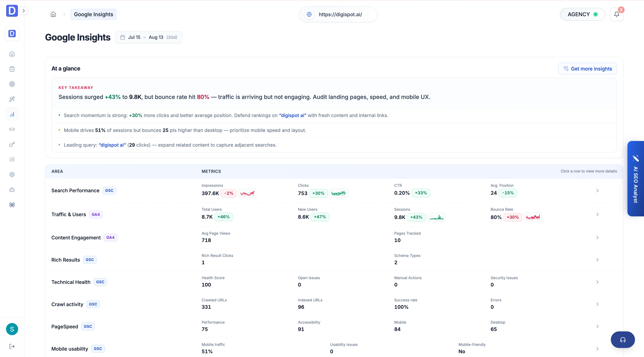Click the Mobile usability row title
This screenshot has height=357, width=644.
point(69,349)
